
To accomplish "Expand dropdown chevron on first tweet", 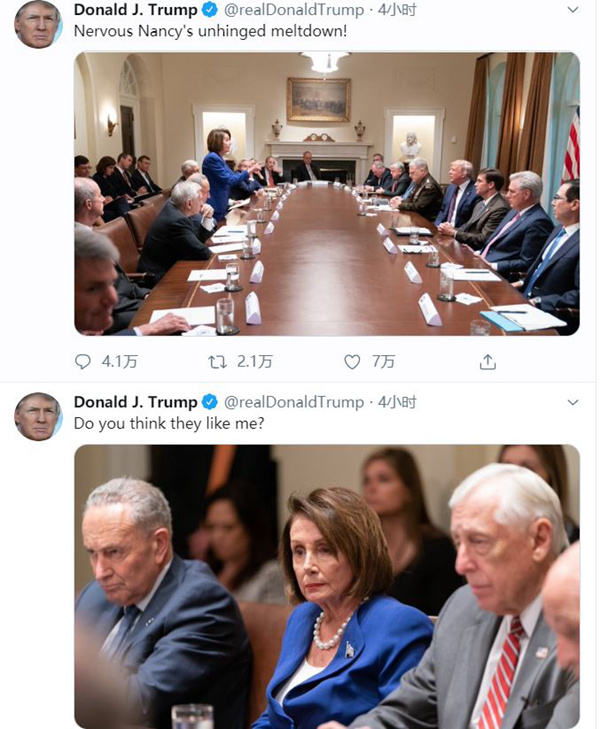I will pyautogui.click(x=573, y=10).
